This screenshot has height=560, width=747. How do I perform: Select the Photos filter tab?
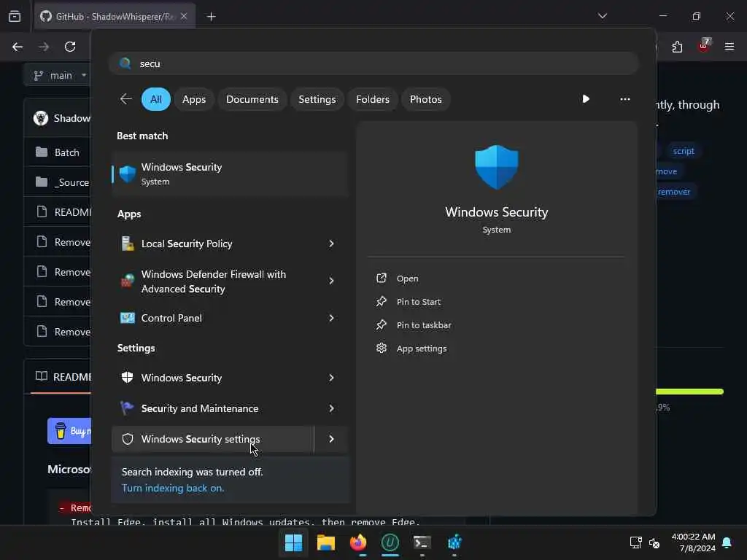pos(425,99)
